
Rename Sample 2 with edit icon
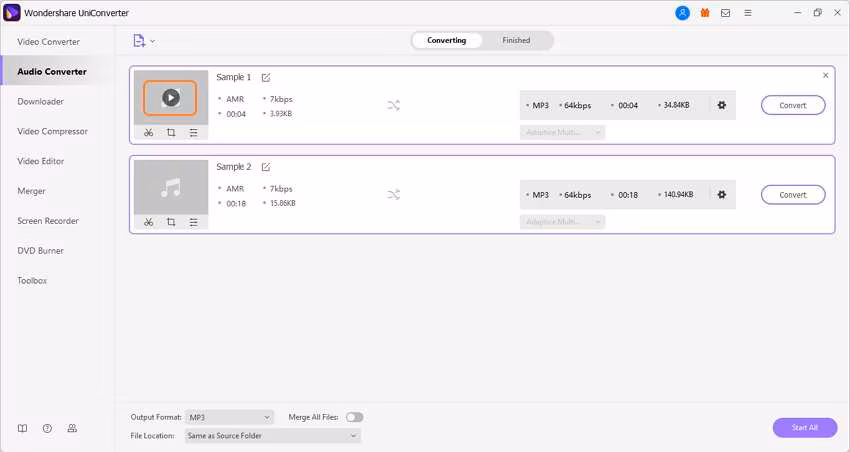pyautogui.click(x=266, y=167)
